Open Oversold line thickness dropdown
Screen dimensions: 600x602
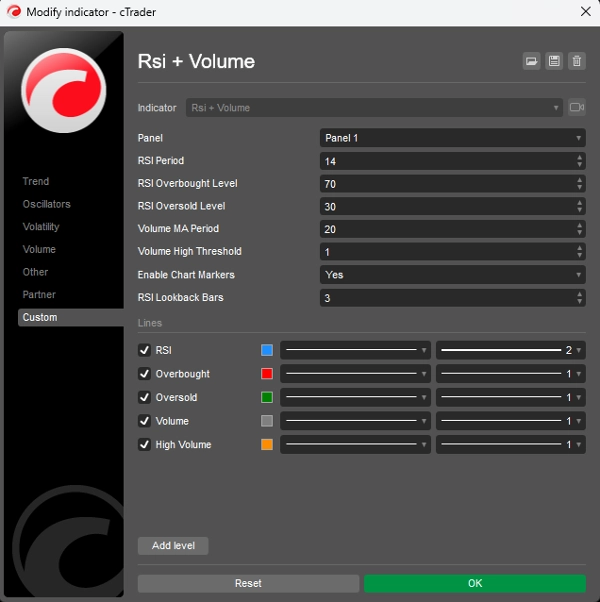click(511, 397)
